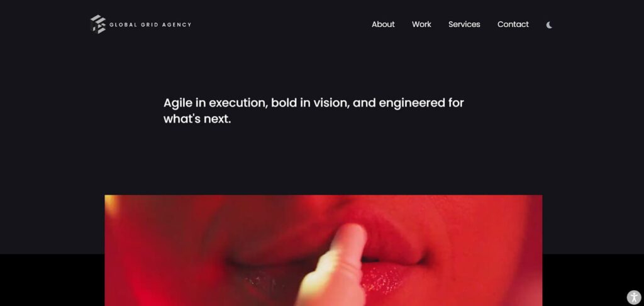
Task: Click the word "Agile" at the headline start
Action: (x=178, y=103)
